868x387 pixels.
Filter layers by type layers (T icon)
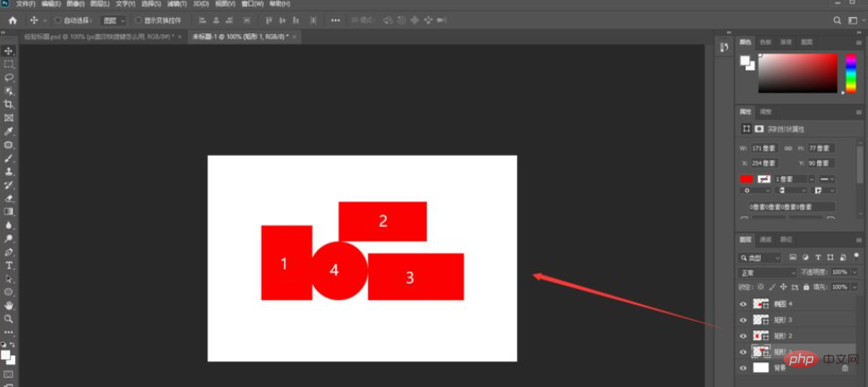pos(818,258)
